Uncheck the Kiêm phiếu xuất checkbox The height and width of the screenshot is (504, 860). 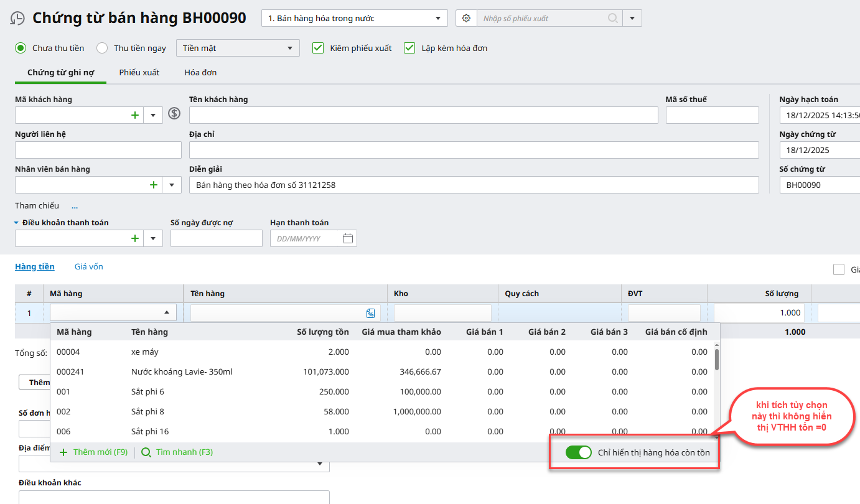pos(318,48)
